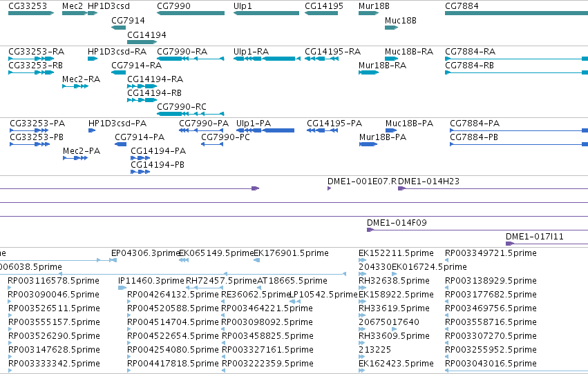
Task: Click transcript CG7914-RA
Action: [137, 66]
